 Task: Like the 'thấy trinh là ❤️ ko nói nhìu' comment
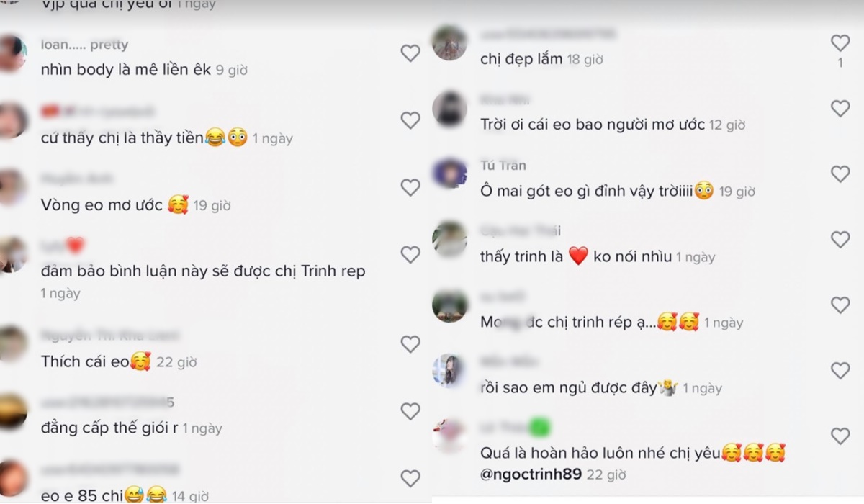point(840,240)
